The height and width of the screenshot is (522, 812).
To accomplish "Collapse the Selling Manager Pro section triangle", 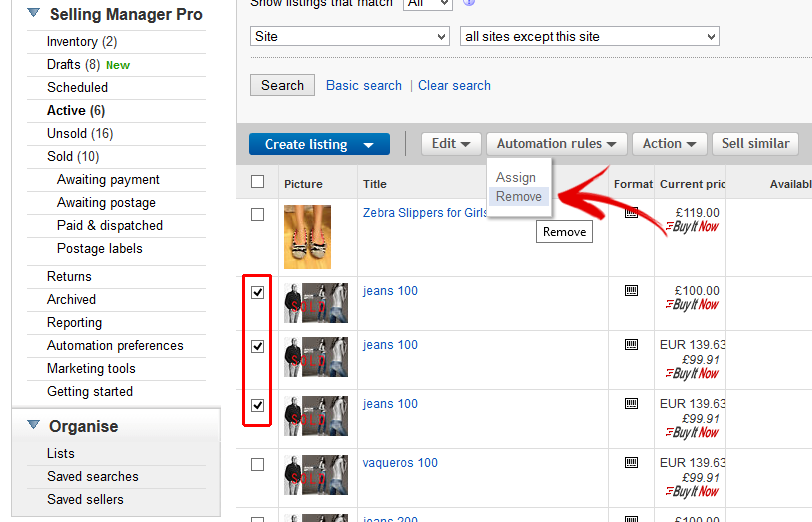I will click(33, 14).
